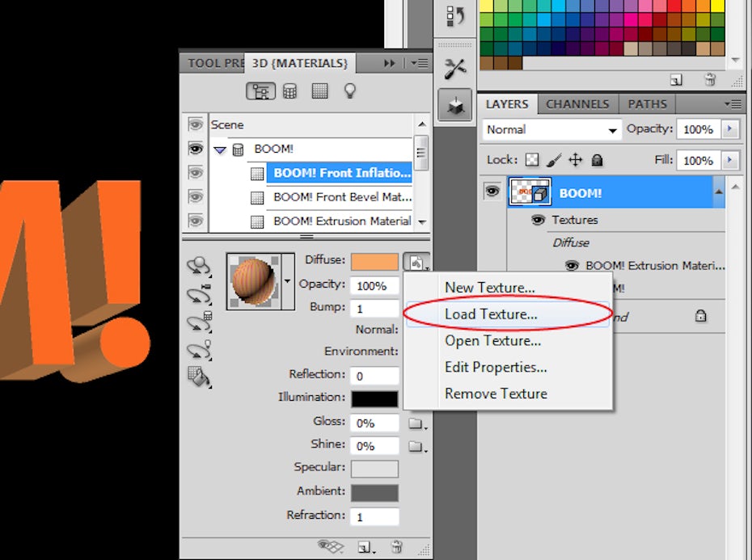Switch to the Channels tab
Image resolution: width=752 pixels, height=560 pixels.
click(x=577, y=103)
